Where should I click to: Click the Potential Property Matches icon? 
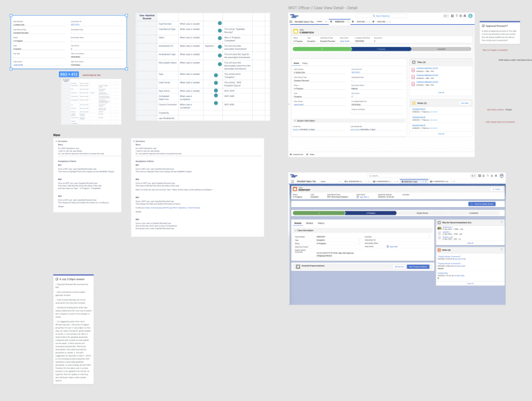click(298, 267)
